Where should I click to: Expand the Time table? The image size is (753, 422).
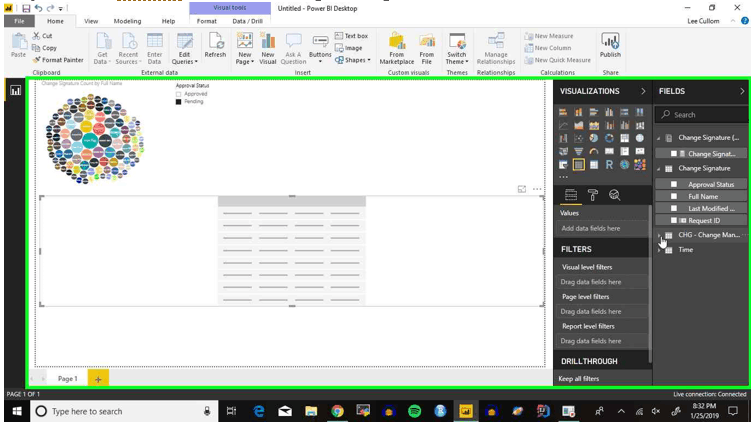659,250
